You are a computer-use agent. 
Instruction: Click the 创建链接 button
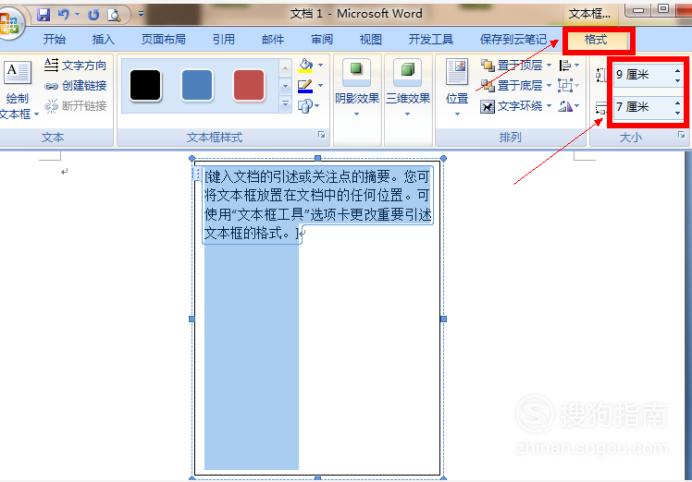tap(75, 86)
